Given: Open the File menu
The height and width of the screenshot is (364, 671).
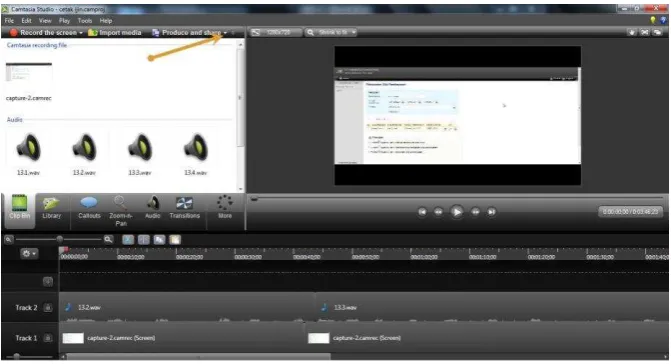Looking at the screenshot, I should (9, 21).
